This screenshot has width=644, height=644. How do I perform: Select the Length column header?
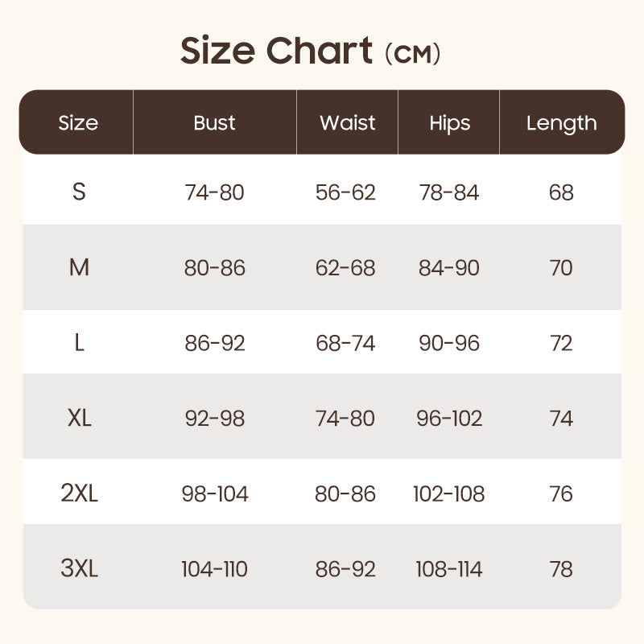point(561,123)
